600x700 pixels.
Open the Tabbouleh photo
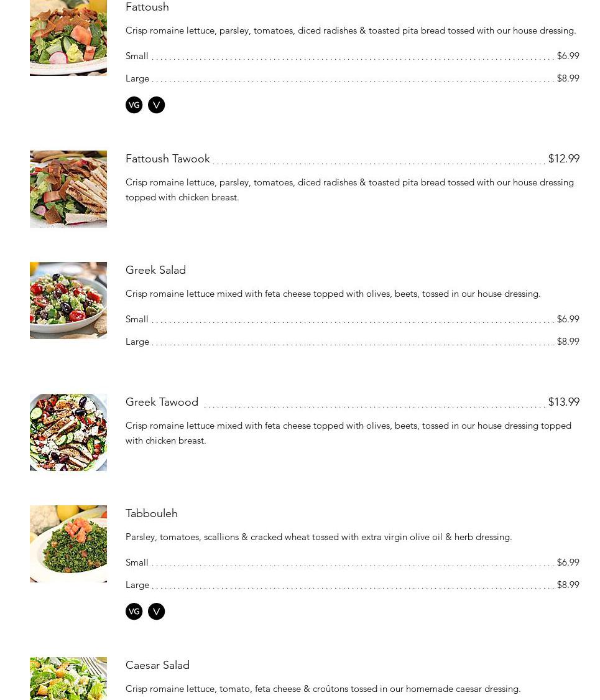68,544
